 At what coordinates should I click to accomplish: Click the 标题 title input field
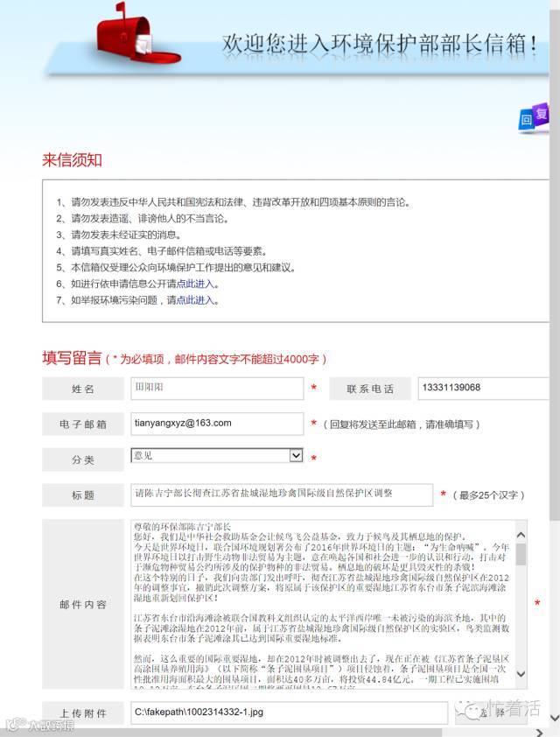[282, 495]
